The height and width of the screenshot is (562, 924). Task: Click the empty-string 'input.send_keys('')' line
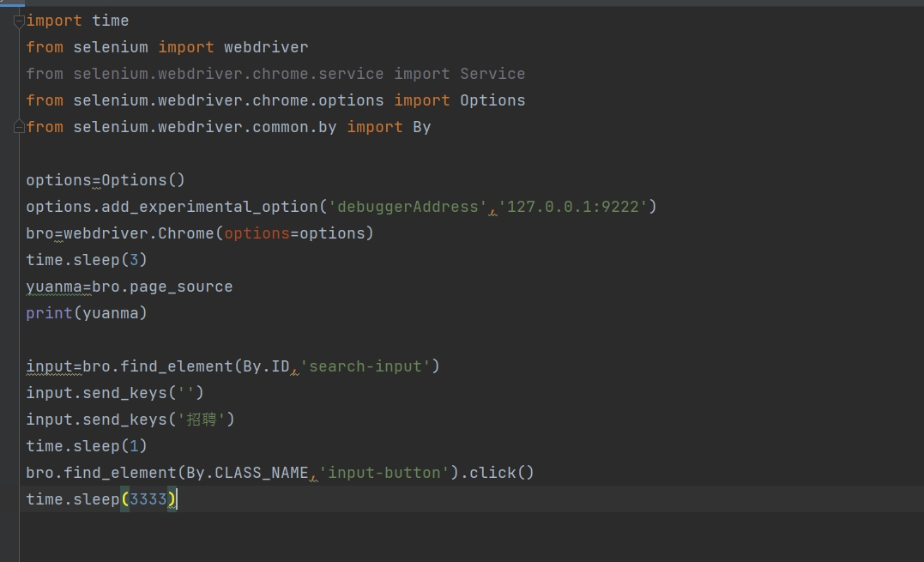tap(115, 393)
